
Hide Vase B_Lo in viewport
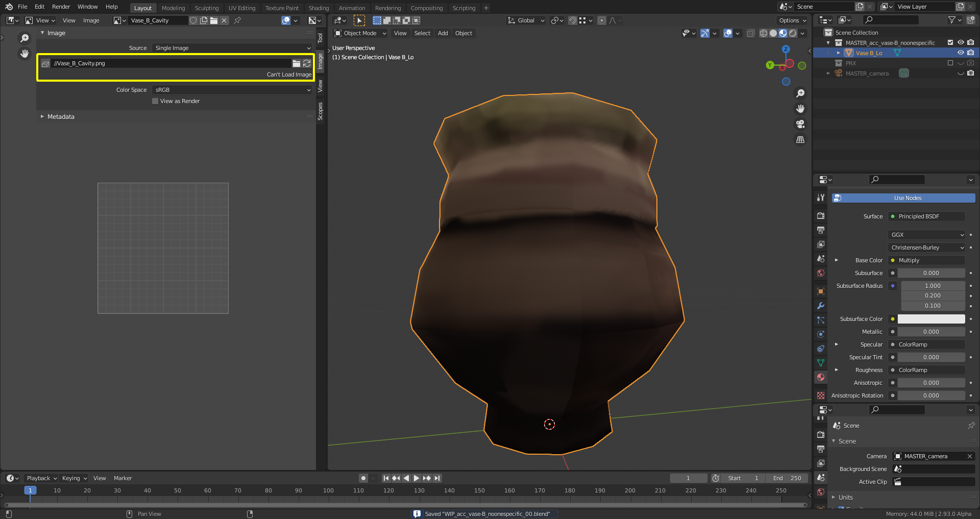point(961,53)
